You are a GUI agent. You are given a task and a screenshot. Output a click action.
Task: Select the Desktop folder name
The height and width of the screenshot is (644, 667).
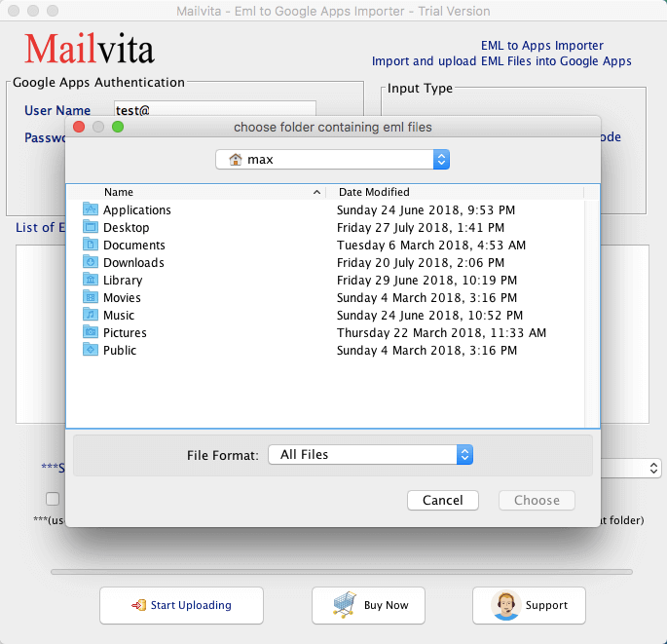pyautogui.click(x=127, y=227)
